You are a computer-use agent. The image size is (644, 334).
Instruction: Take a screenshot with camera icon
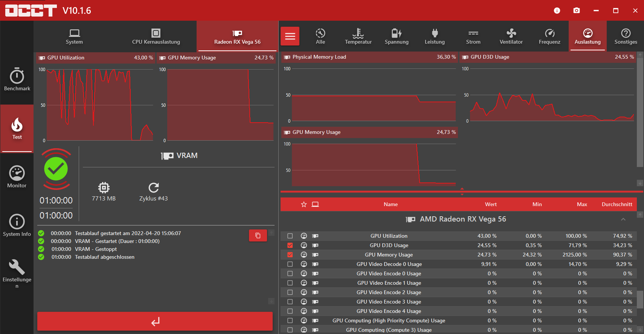[x=577, y=11]
